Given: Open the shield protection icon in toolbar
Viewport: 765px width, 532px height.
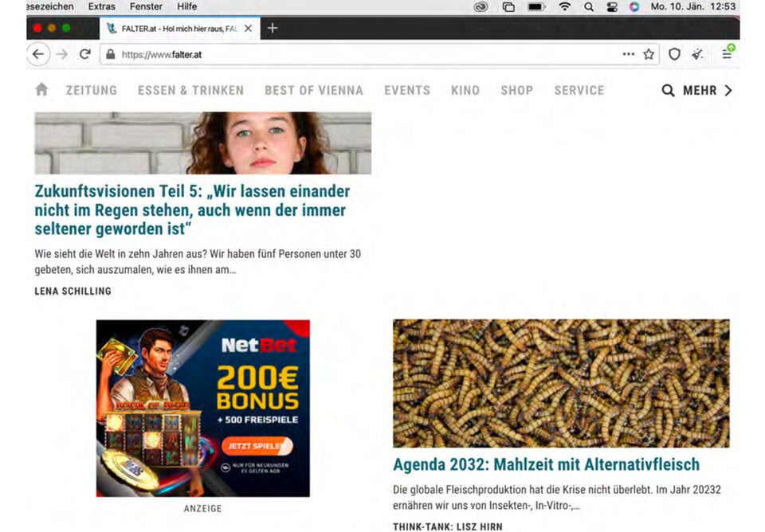Looking at the screenshot, I should pos(674,54).
